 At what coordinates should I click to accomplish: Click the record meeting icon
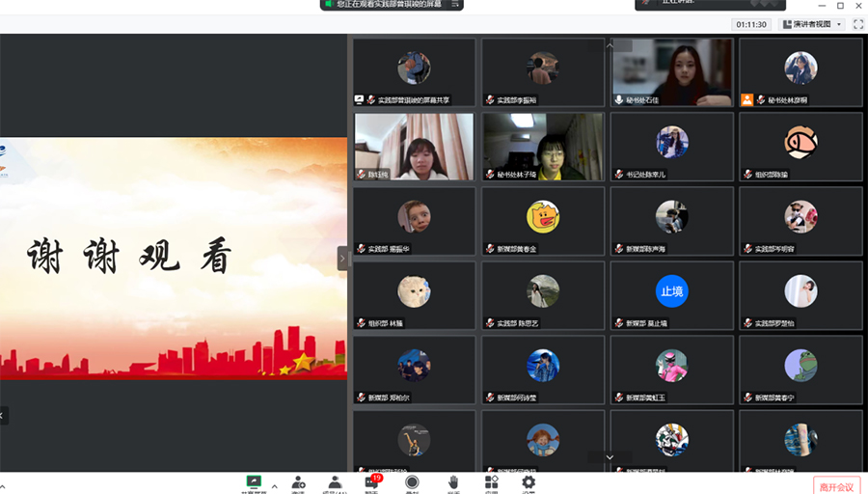point(412,481)
